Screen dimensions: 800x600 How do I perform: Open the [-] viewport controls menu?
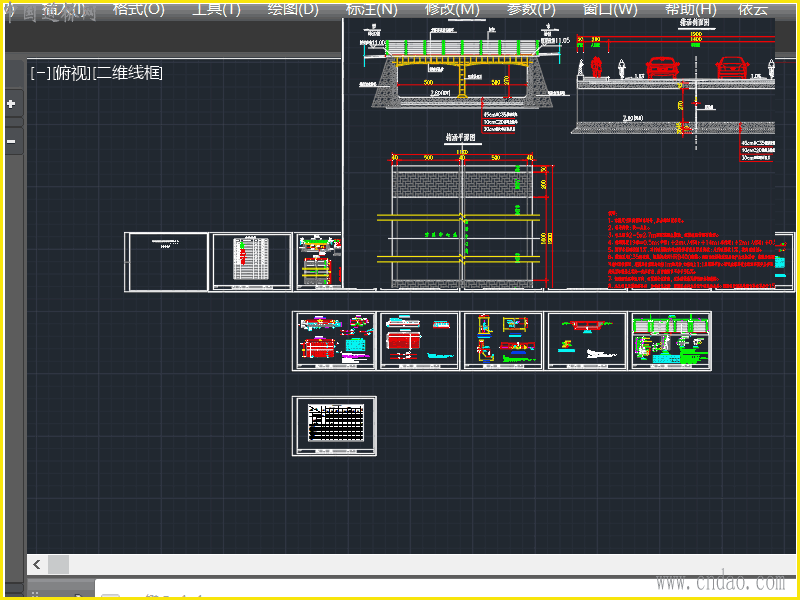40,73
